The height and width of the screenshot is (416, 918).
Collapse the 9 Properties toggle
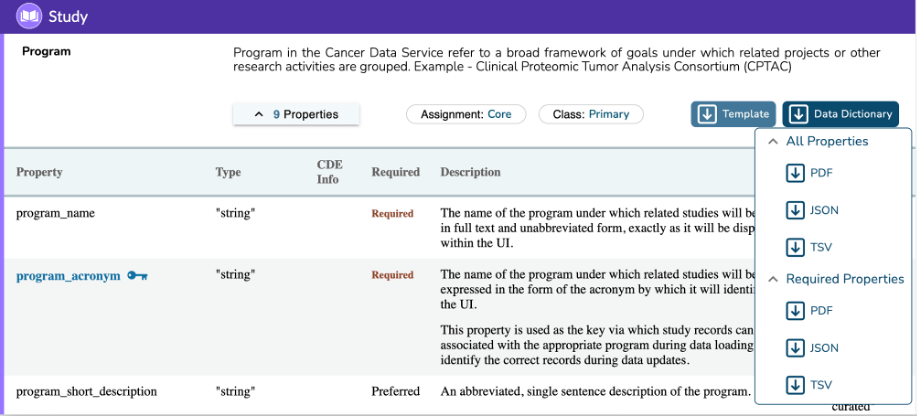pos(296,114)
